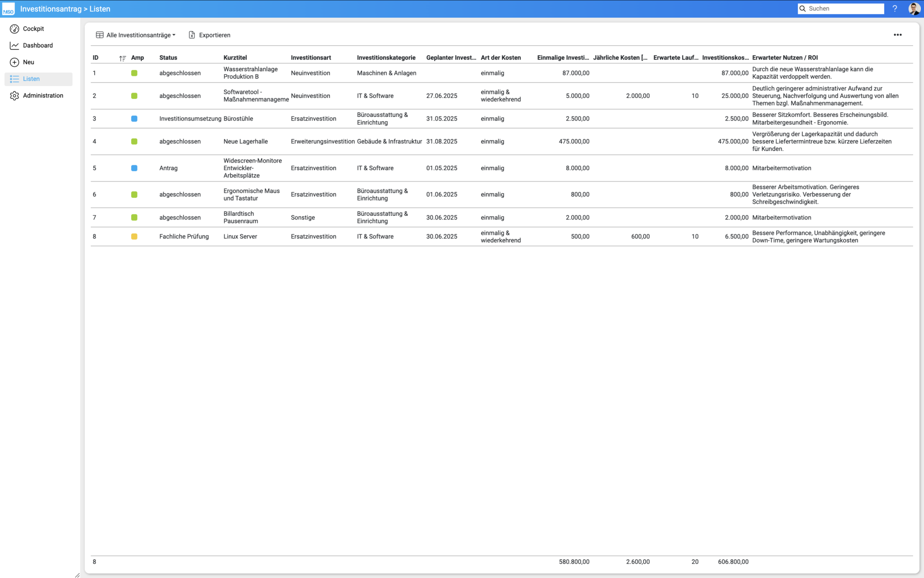This screenshot has height=578, width=924.
Task: Sort by the Kurztitel column header
Action: pos(235,58)
